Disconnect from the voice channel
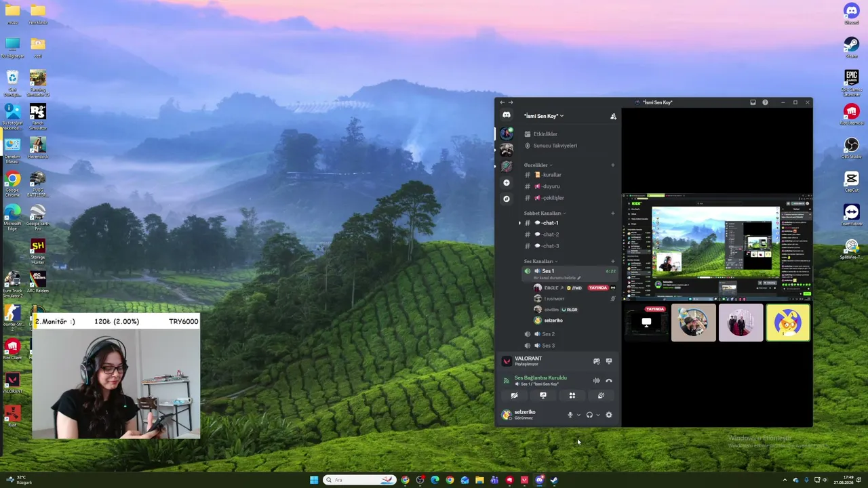Viewport: 868px width, 488px height. [x=609, y=381]
